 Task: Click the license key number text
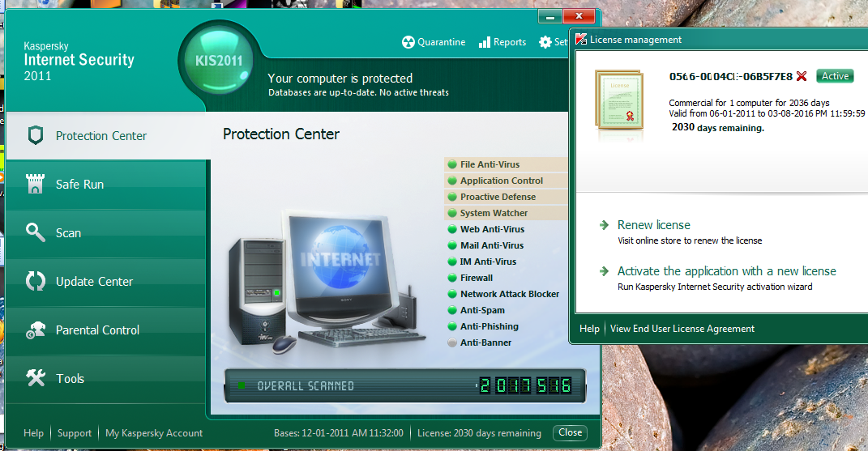point(731,76)
